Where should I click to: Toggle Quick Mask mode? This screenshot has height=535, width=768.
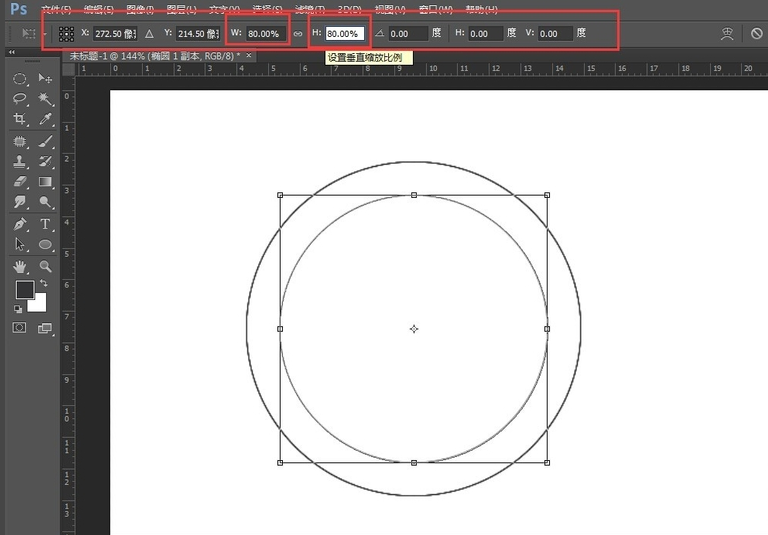click(x=19, y=327)
